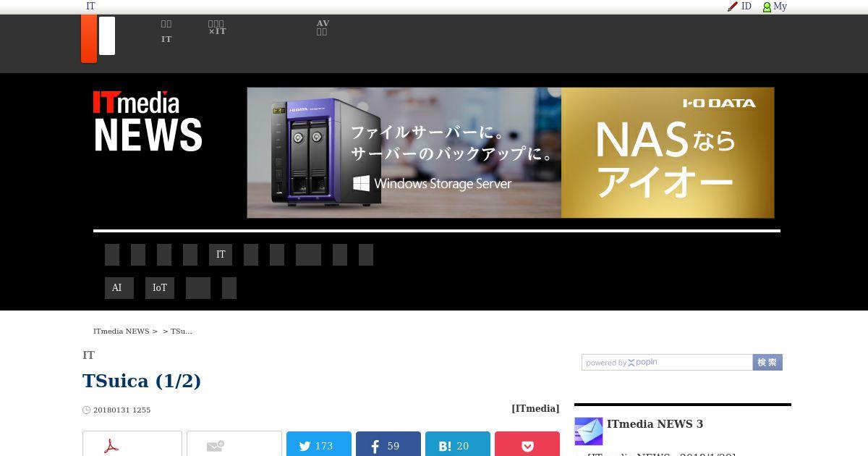Click the green My user icon

(767, 7)
